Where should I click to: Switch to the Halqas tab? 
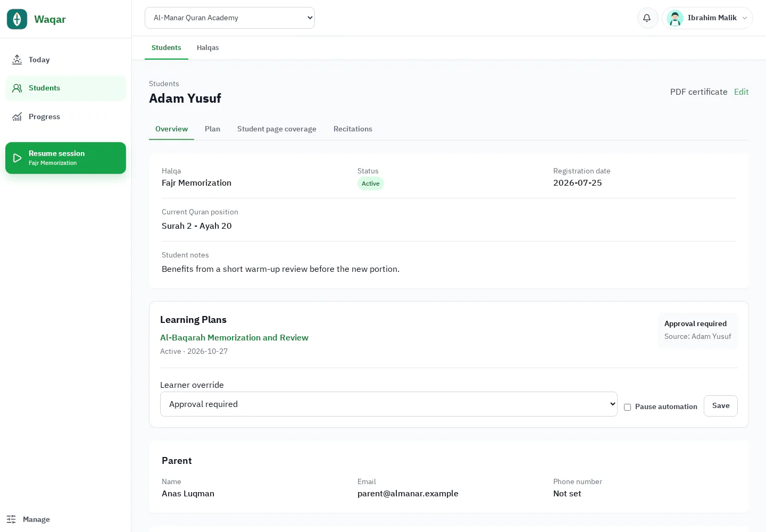(x=207, y=48)
